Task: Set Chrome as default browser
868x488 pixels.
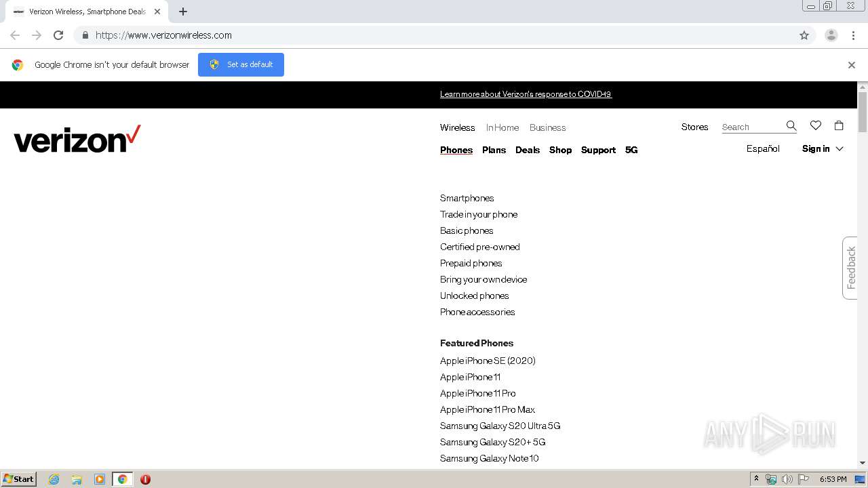Action: click(241, 64)
